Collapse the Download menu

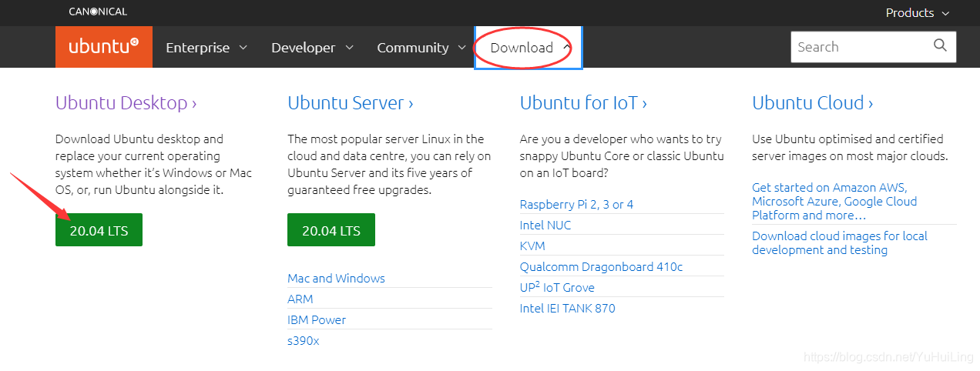pyautogui.click(x=529, y=48)
